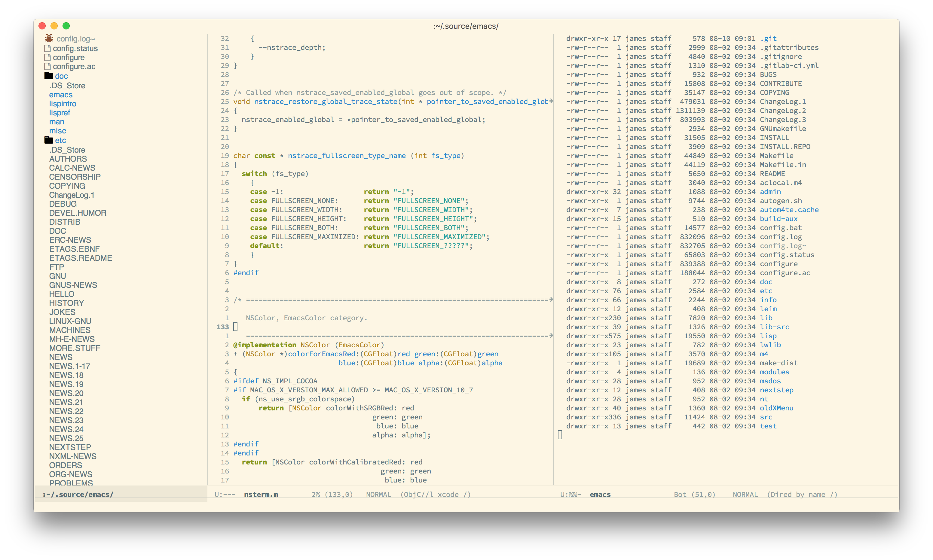Open the src directory in dired listing
The width and height of the screenshot is (933, 560).
[766, 417]
